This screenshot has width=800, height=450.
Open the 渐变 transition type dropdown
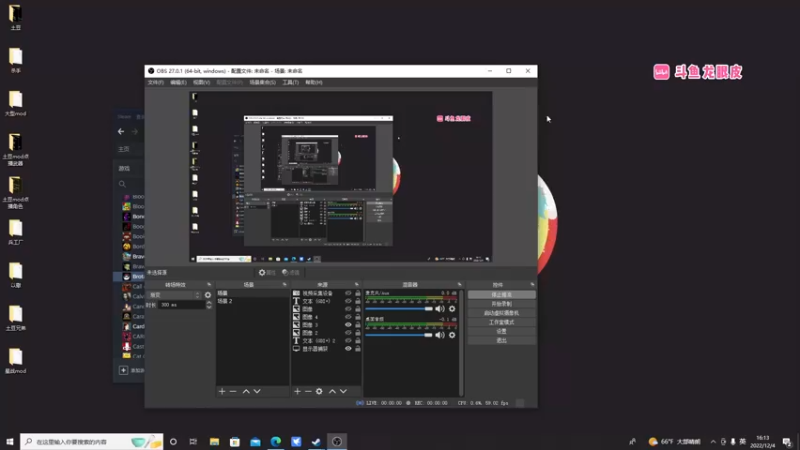175,295
